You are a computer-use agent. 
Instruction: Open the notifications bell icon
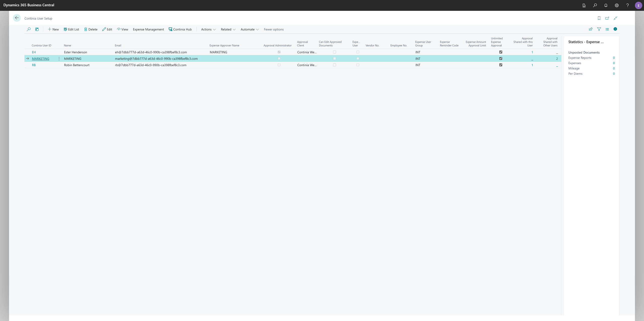(x=606, y=5)
